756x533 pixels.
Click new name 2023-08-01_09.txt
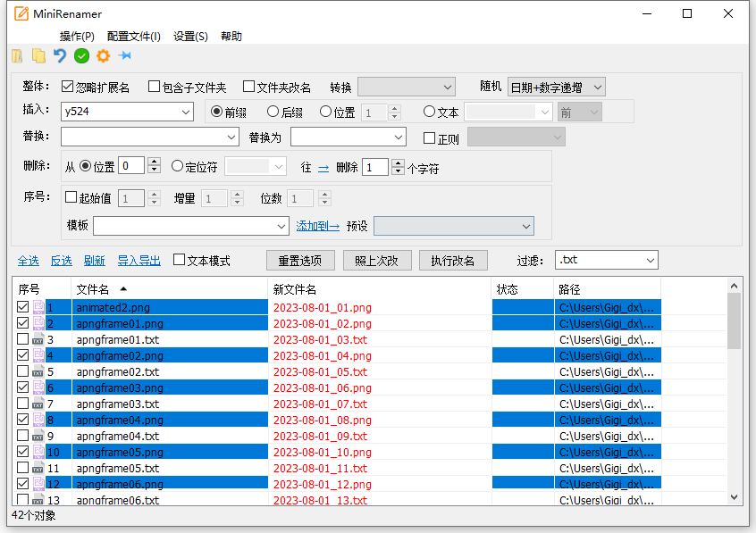coord(320,437)
